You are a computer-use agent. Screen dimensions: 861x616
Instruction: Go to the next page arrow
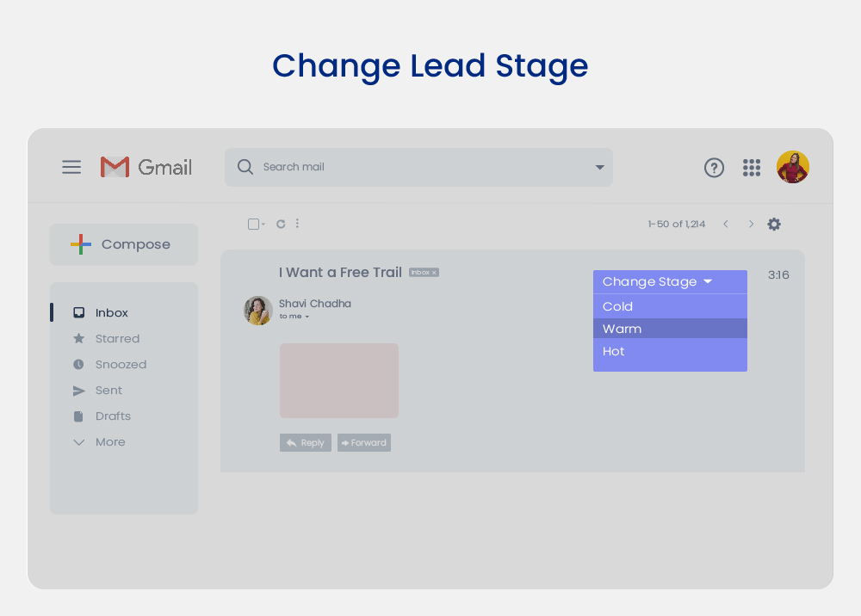(x=751, y=224)
